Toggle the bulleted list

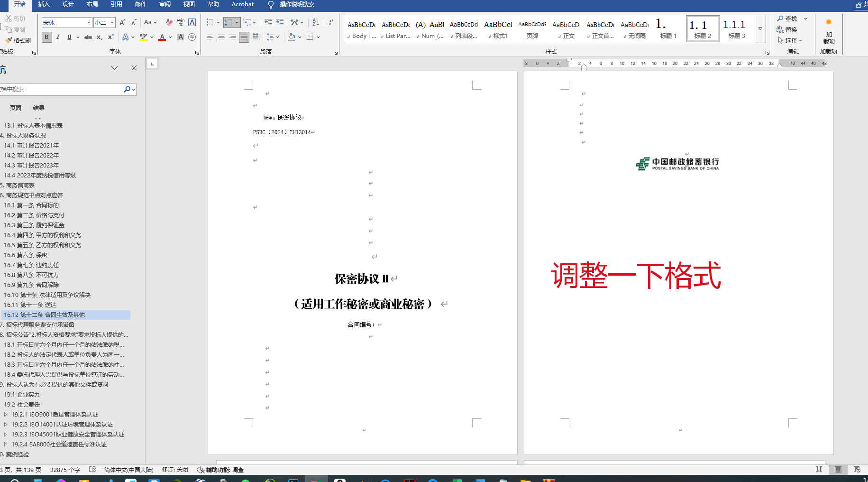coord(210,22)
